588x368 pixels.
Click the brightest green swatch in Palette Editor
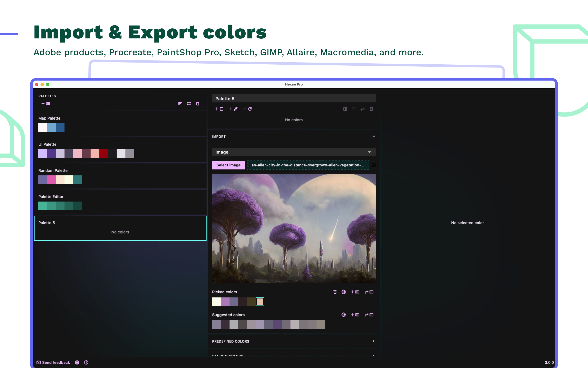[x=43, y=206]
